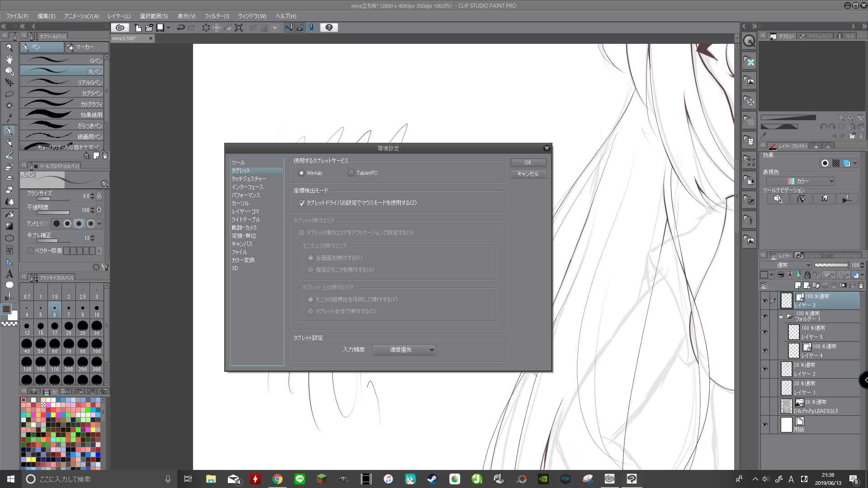Collapse the フォルダー 1 layer folder

[781, 317]
